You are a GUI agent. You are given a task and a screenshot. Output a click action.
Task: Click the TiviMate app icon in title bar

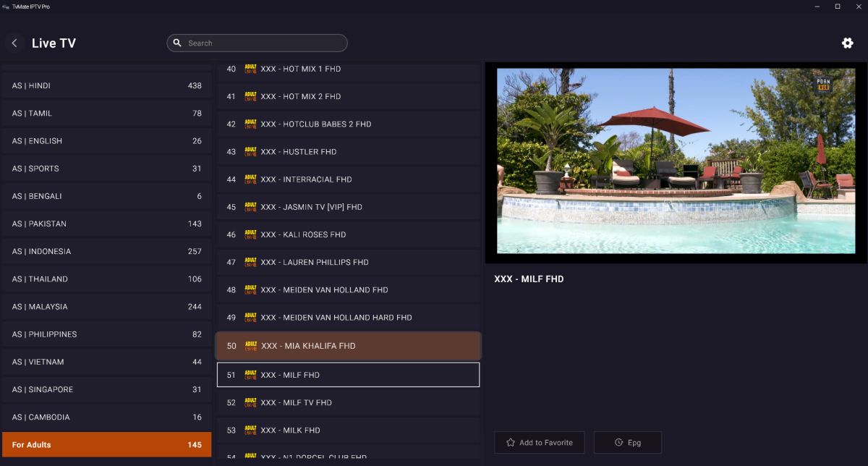pyautogui.click(x=7, y=7)
